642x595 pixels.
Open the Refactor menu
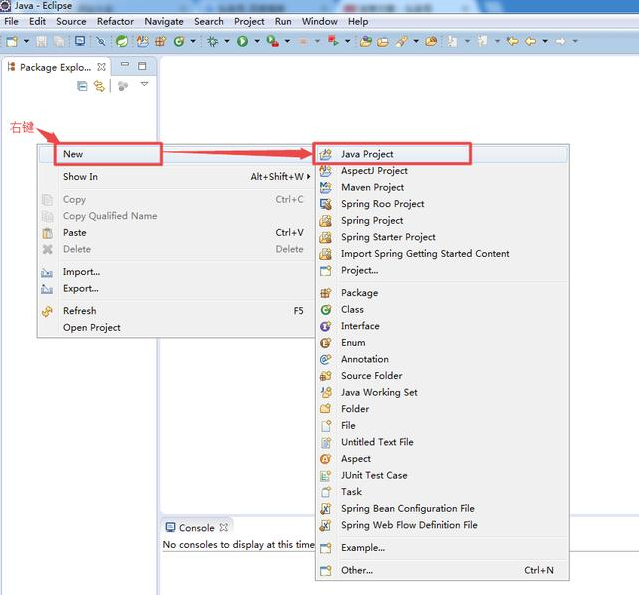point(115,21)
